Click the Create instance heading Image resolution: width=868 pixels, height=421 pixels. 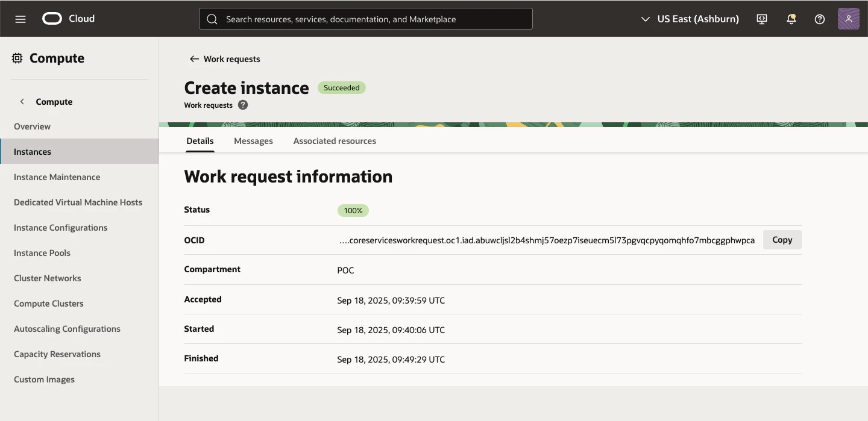click(247, 88)
